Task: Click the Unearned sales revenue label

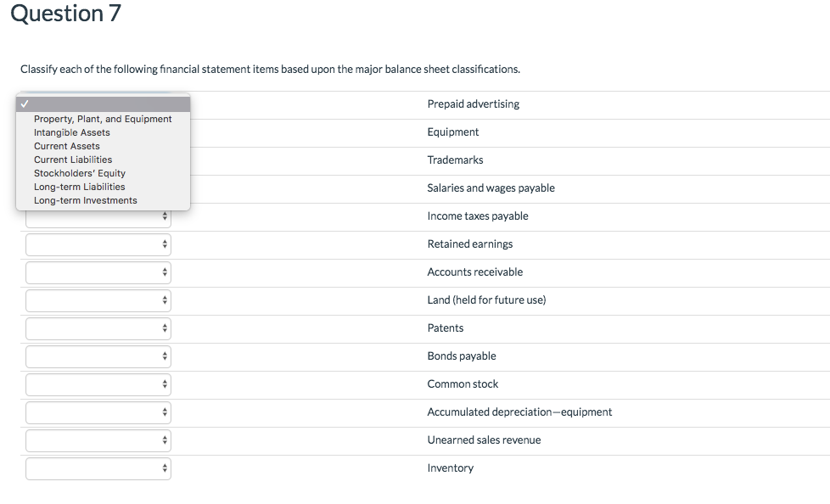Action: point(485,440)
